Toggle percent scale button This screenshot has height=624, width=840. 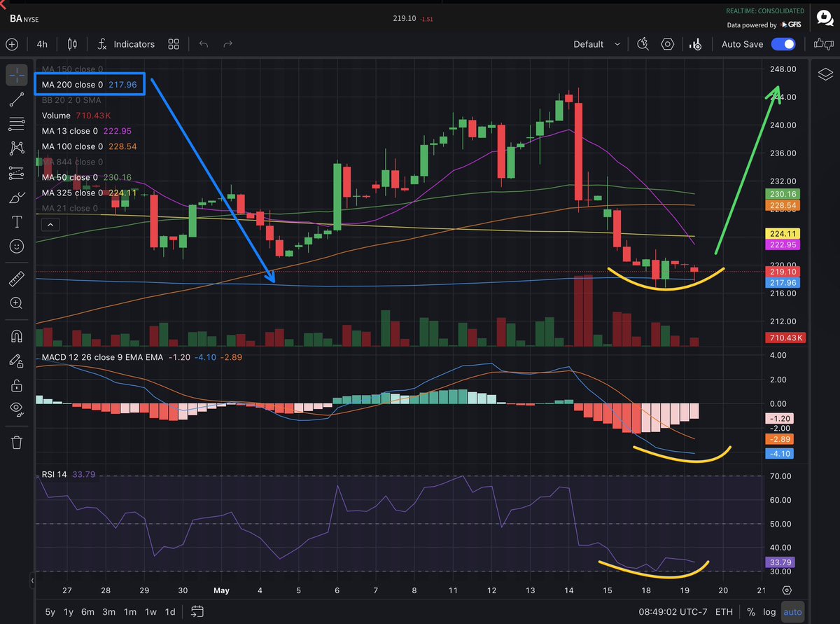751,612
